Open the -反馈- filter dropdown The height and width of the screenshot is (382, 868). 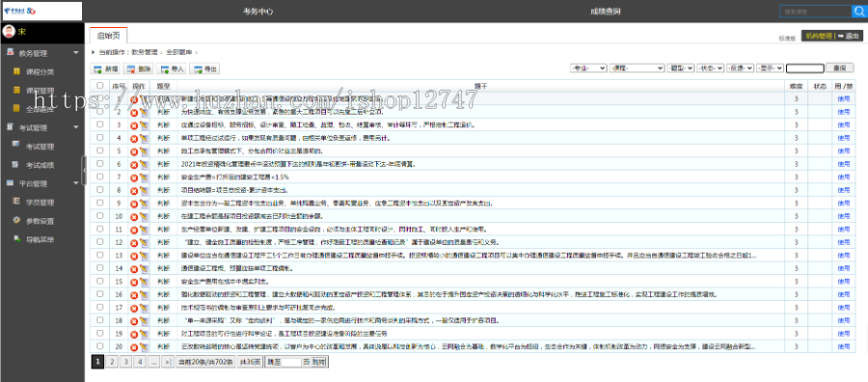(x=740, y=68)
